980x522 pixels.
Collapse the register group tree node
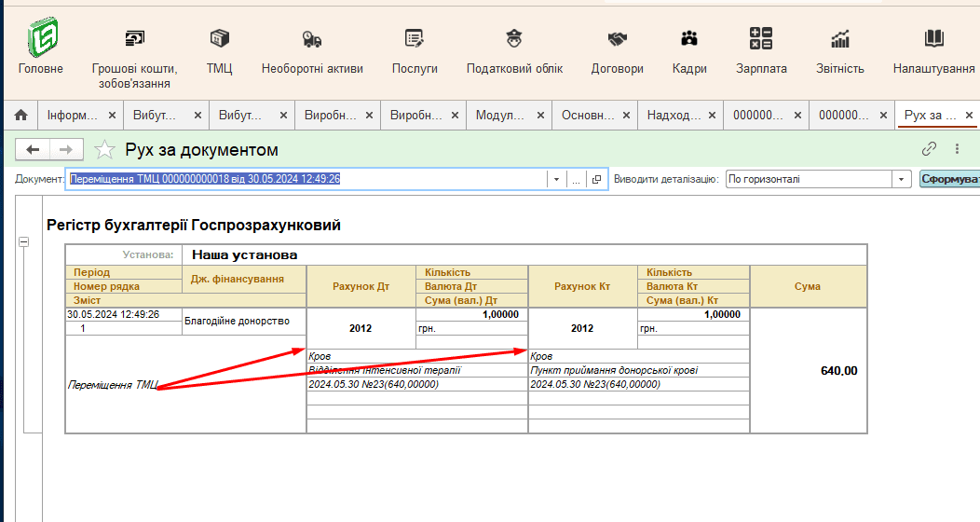pos(24,242)
